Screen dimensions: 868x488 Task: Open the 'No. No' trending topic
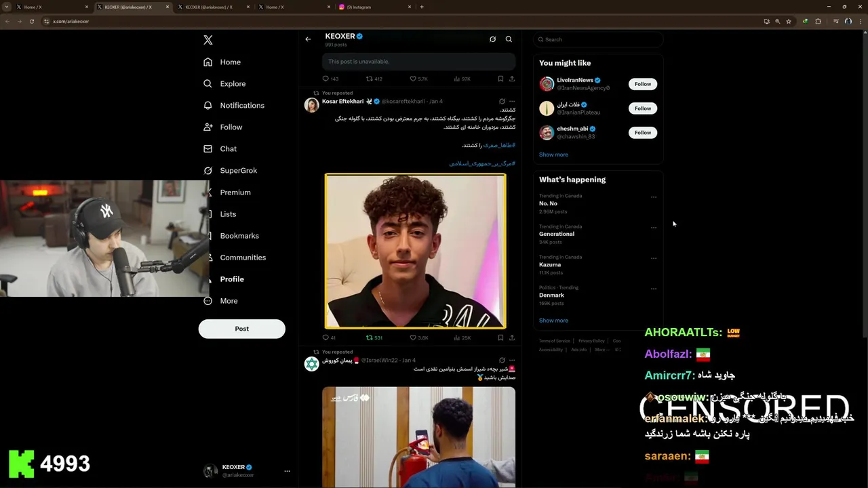coord(597,203)
